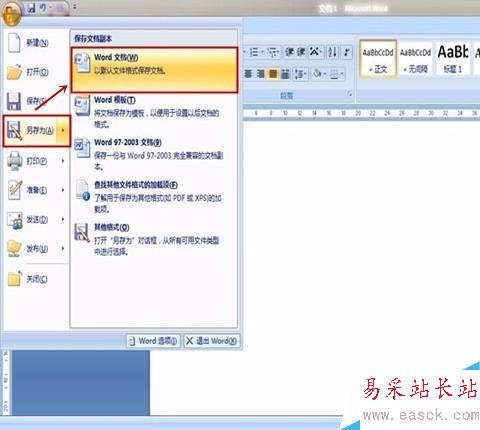This screenshot has height=430, width=480.
Task: Apply the 无间隔 style thumbnail
Action: [415, 59]
